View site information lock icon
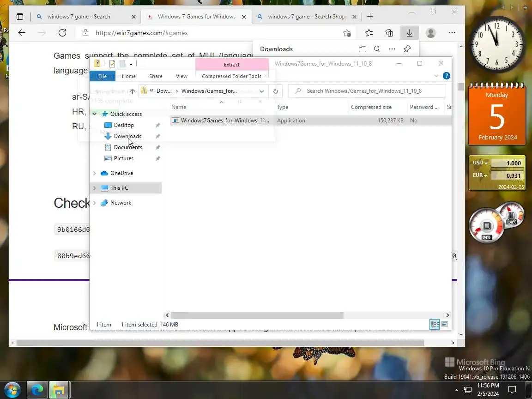The image size is (532, 399). (x=85, y=33)
